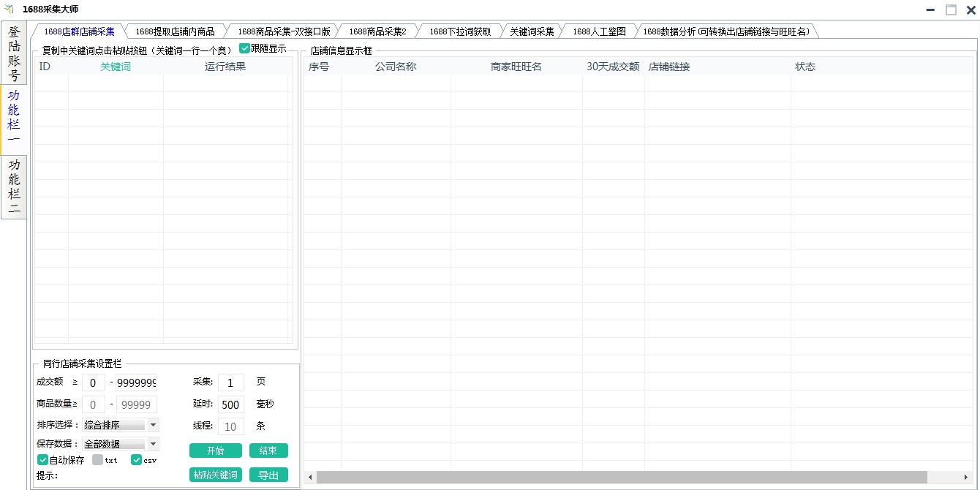This screenshot has width=980, height=490.
Task: Click the 商品数量 minimum value field
Action: (94, 404)
